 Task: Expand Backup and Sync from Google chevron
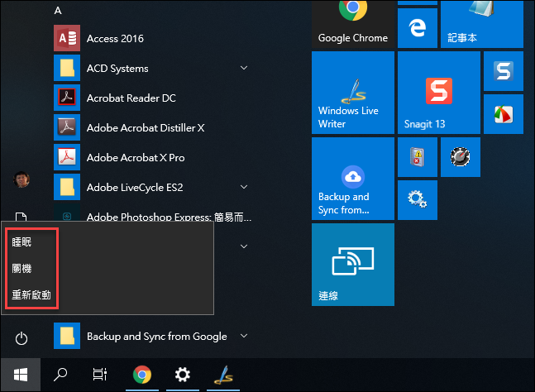pyautogui.click(x=244, y=336)
